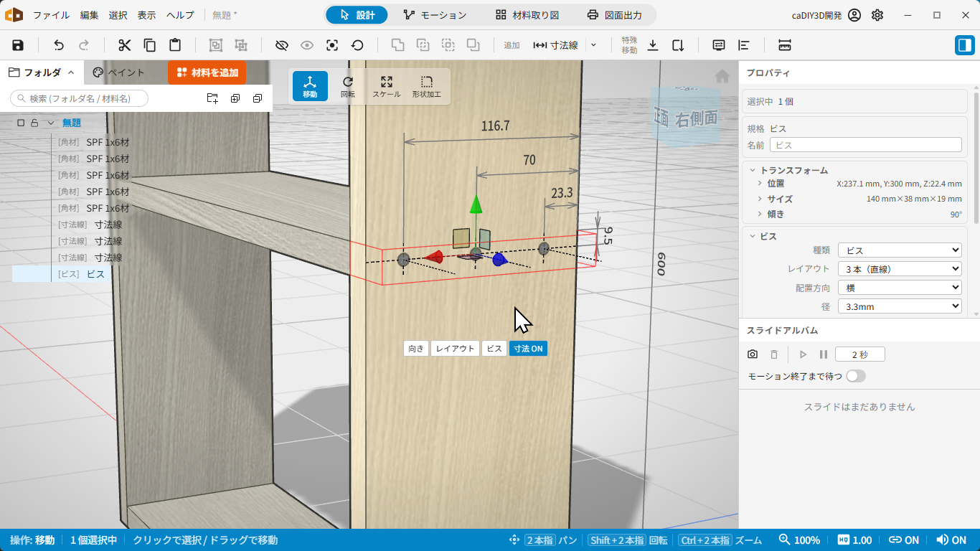Hide selected items with crossed-eye icon
Image resolution: width=980 pixels, height=551 pixels.
(x=282, y=45)
